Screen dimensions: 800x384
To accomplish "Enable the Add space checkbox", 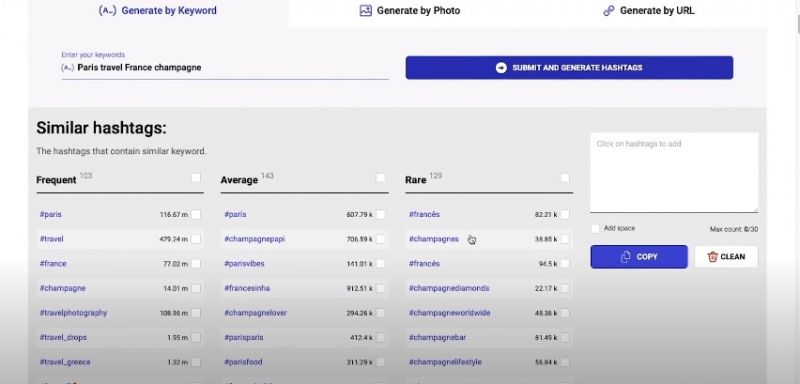I will (595, 229).
